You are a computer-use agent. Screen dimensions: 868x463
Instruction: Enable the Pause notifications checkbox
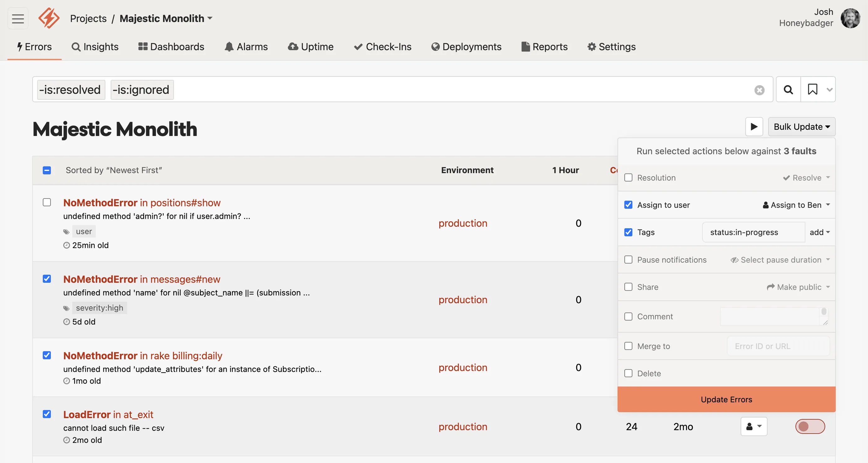click(628, 260)
